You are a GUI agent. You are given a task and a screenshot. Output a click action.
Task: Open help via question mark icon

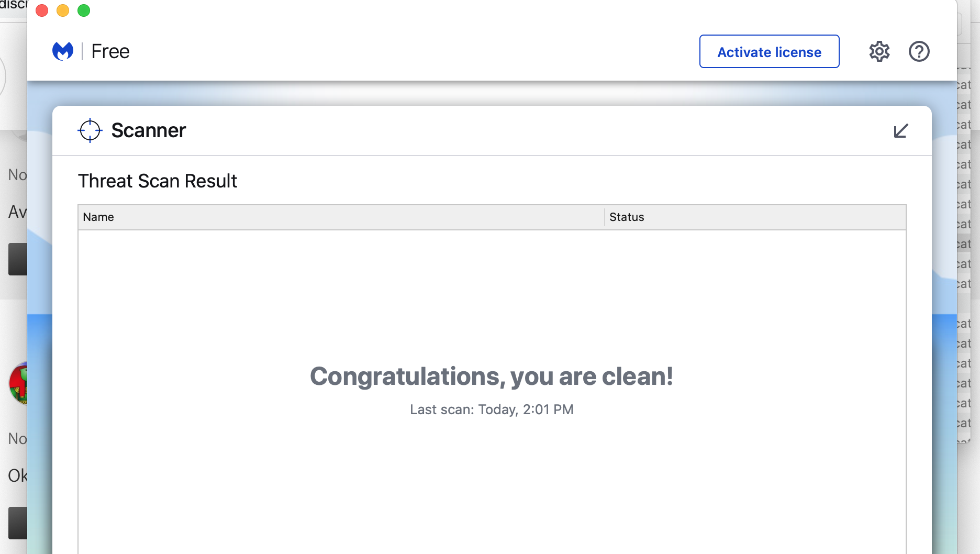tap(919, 51)
